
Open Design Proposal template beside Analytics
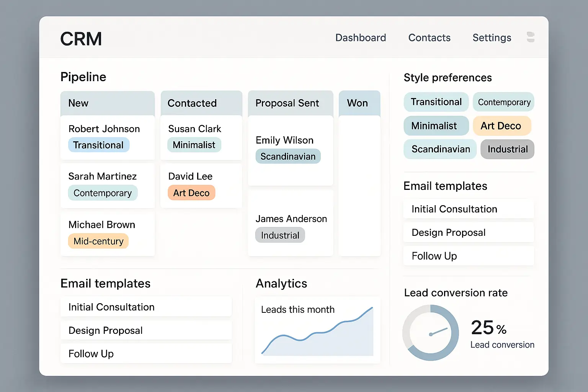[146, 330]
